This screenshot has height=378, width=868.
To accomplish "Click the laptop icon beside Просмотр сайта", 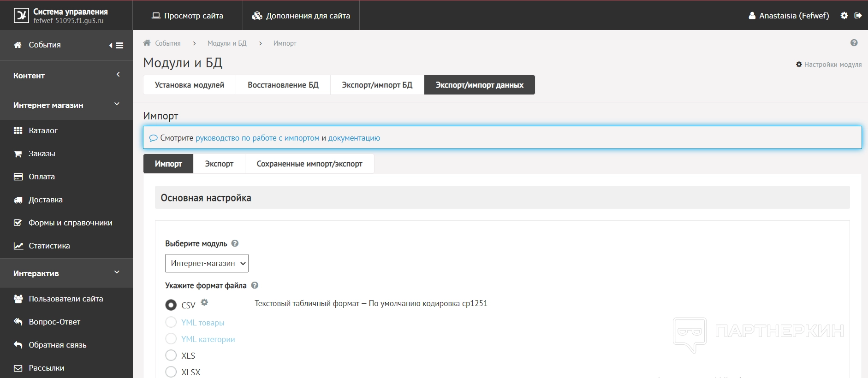I will click(156, 16).
